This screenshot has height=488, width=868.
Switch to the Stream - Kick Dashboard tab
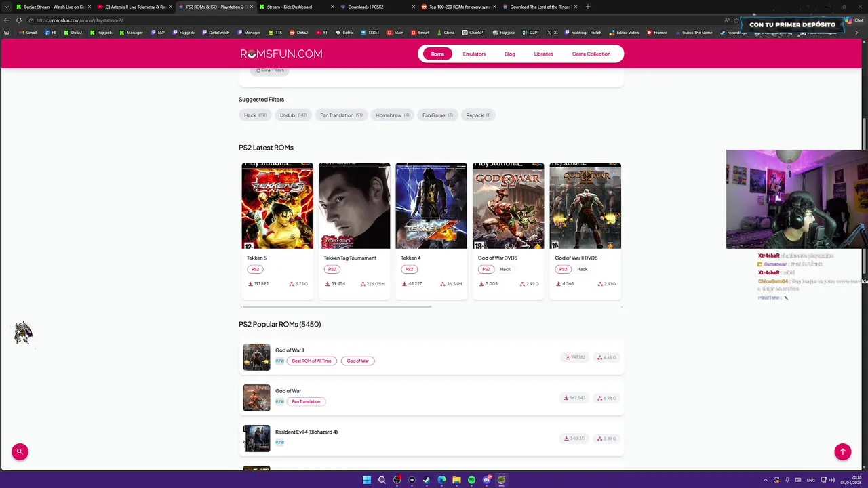(x=296, y=7)
